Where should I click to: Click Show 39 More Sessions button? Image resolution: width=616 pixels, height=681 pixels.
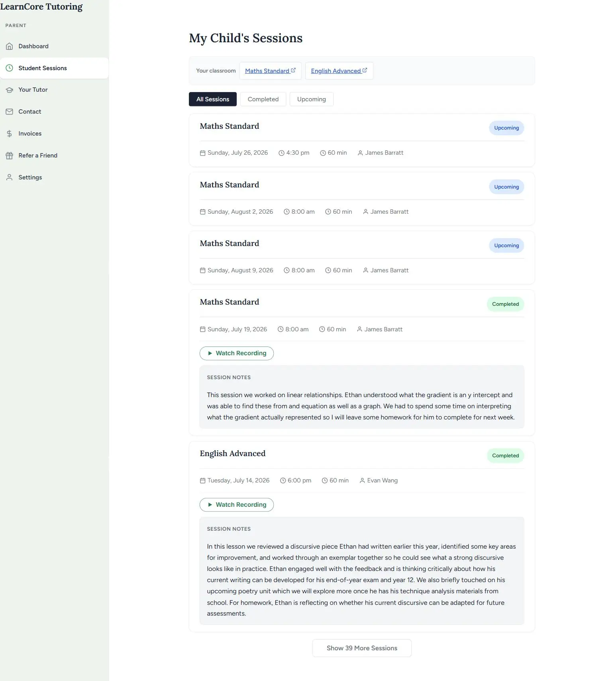362,648
